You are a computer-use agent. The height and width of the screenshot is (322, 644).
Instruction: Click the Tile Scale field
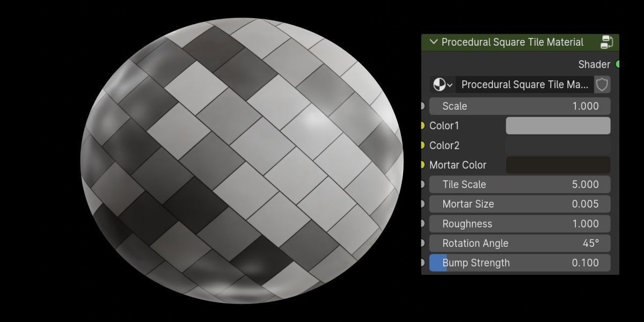click(520, 185)
